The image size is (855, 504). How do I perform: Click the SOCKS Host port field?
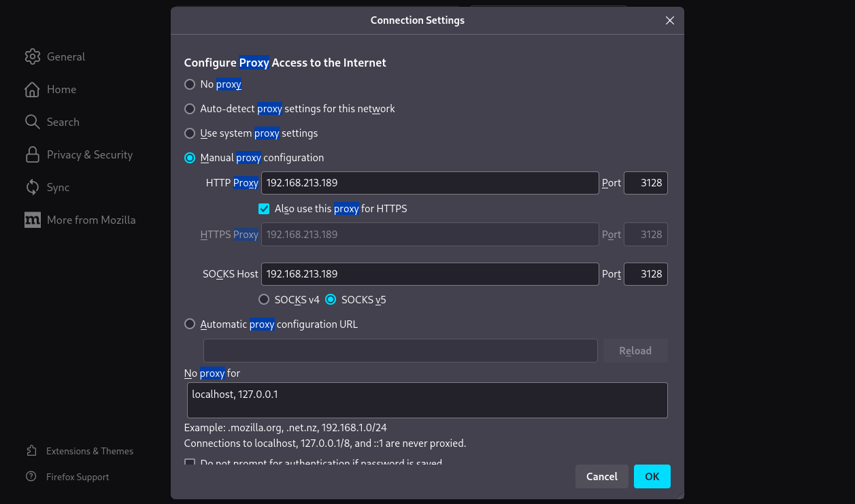click(646, 274)
